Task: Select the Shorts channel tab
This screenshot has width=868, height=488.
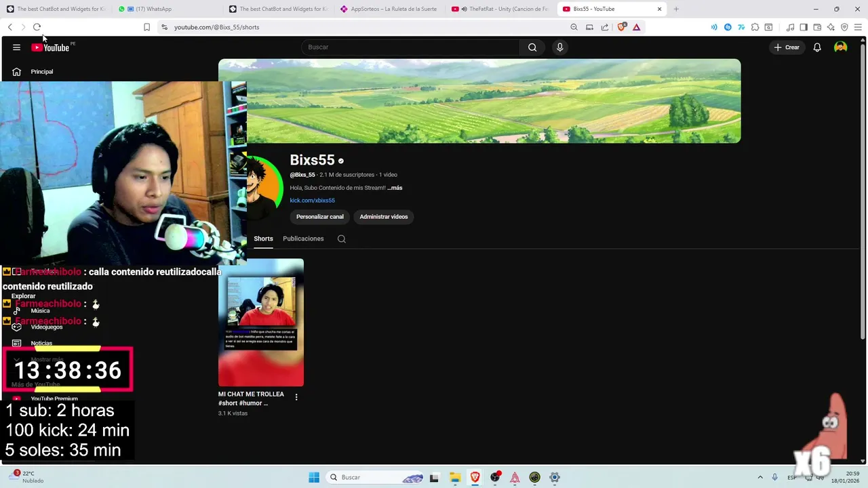Action: (263, 239)
